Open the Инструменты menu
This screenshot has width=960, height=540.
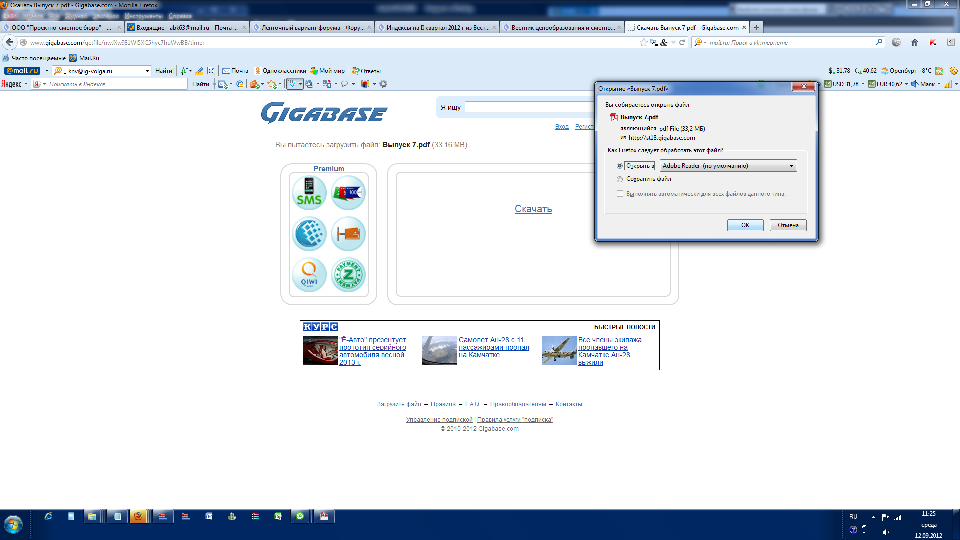[x=143, y=16]
